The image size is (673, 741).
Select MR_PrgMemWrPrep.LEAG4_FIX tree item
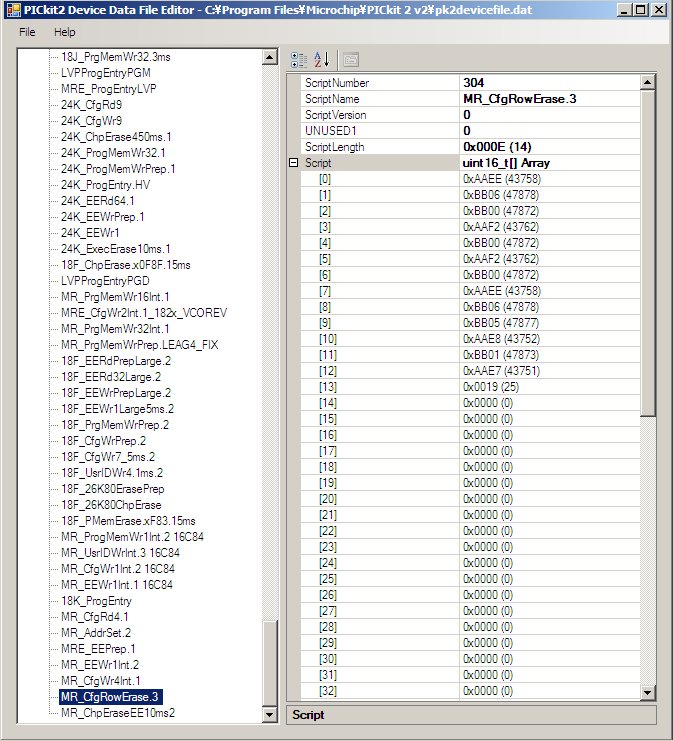(x=140, y=345)
